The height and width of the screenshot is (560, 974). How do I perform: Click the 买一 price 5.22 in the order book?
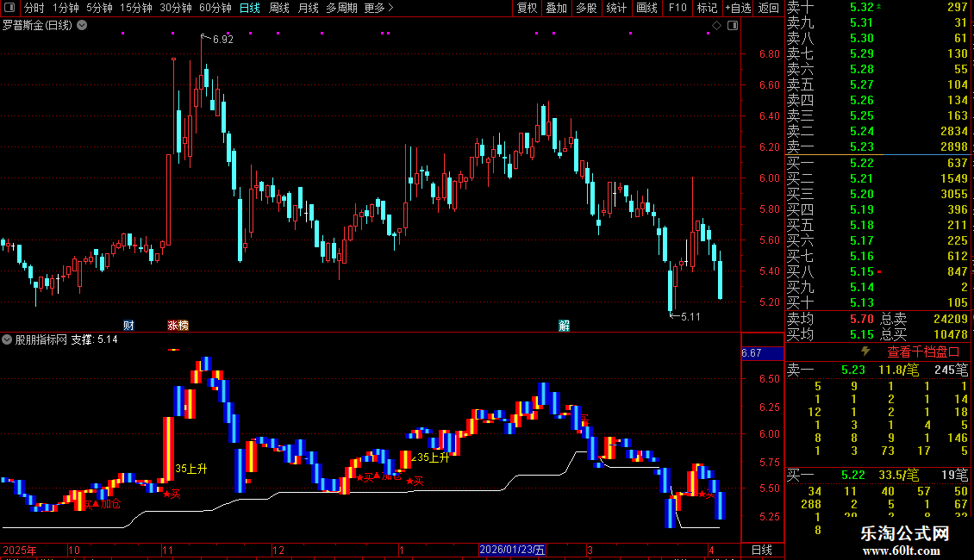[x=862, y=163]
